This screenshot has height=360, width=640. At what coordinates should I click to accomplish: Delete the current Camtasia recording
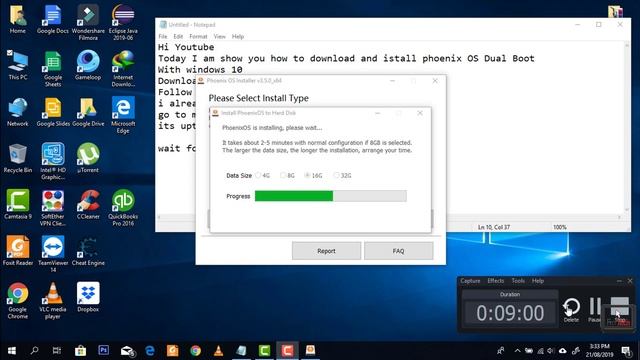coord(571,310)
